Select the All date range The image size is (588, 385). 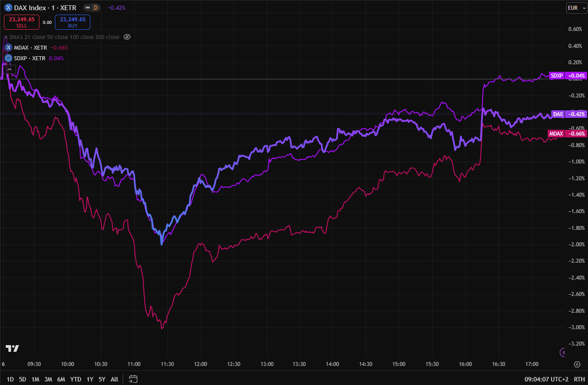pos(114,379)
